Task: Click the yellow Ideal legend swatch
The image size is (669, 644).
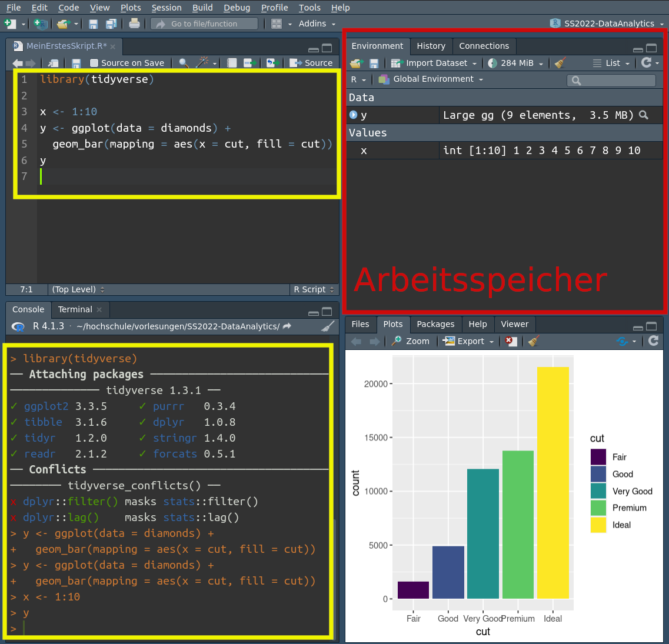Action: tap(598, 525)
